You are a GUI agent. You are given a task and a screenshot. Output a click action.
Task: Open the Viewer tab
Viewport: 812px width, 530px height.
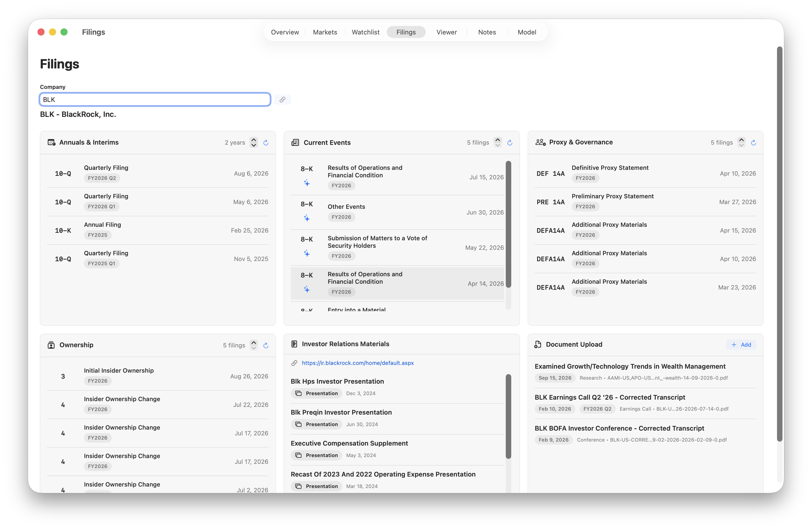(x=446, y=32)
